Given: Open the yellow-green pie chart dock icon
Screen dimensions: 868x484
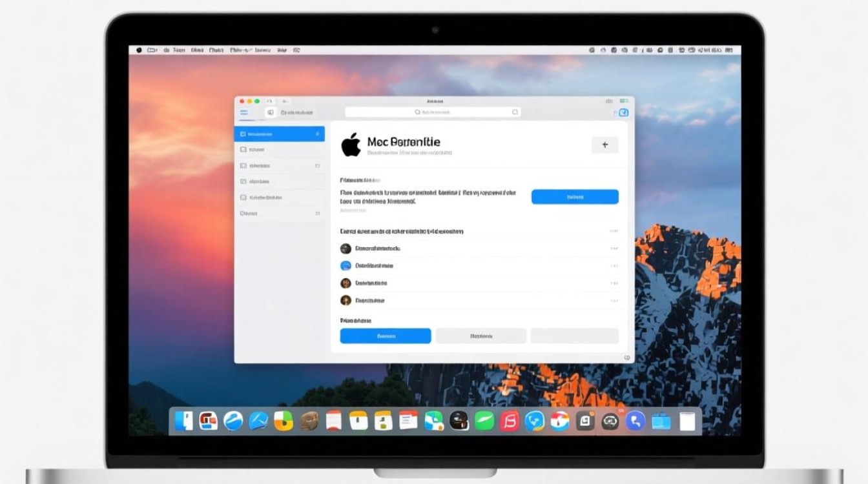Looking at the screenshot, I should pos(284,421).
